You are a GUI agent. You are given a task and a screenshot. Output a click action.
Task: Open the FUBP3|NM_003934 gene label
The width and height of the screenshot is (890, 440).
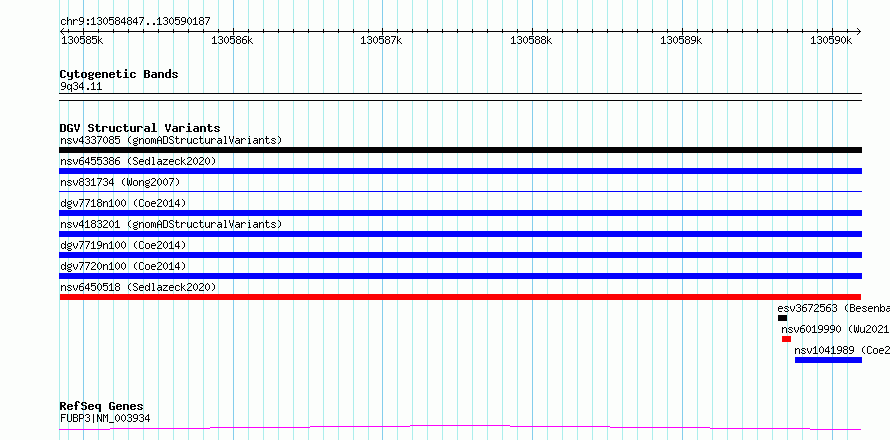click(x=105, y=419)
